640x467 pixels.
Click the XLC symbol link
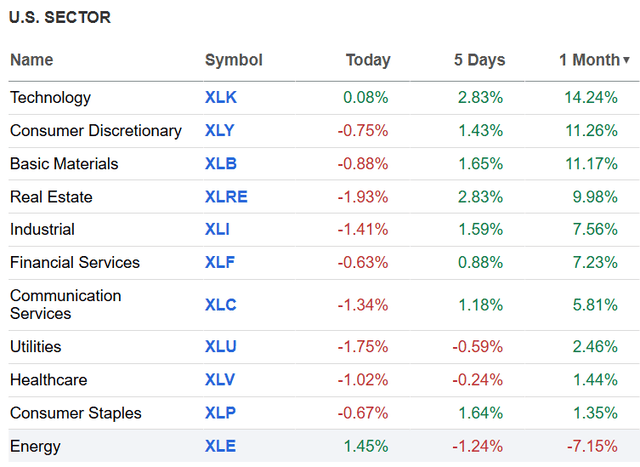(220, 304)
